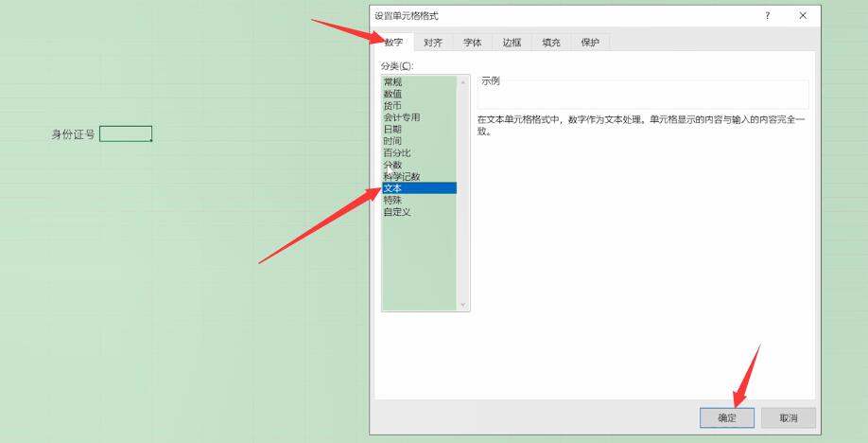
Task: Choose 会计专用 category
Action: point(419,117)
